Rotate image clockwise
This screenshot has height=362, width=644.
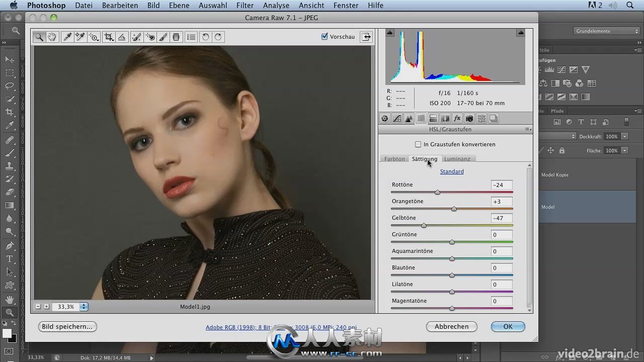(x=218, y=37)
